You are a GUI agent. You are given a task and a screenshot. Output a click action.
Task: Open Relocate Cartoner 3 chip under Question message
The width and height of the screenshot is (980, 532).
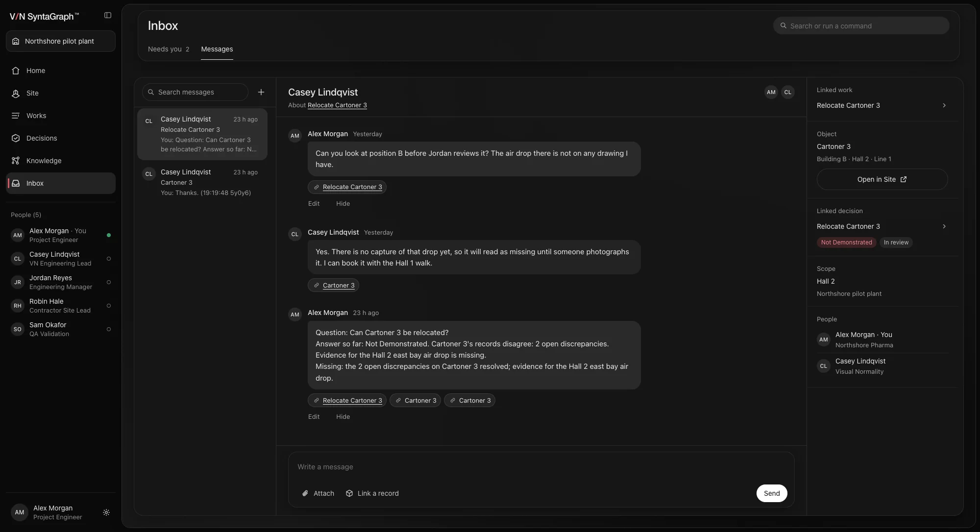point(347,400)
